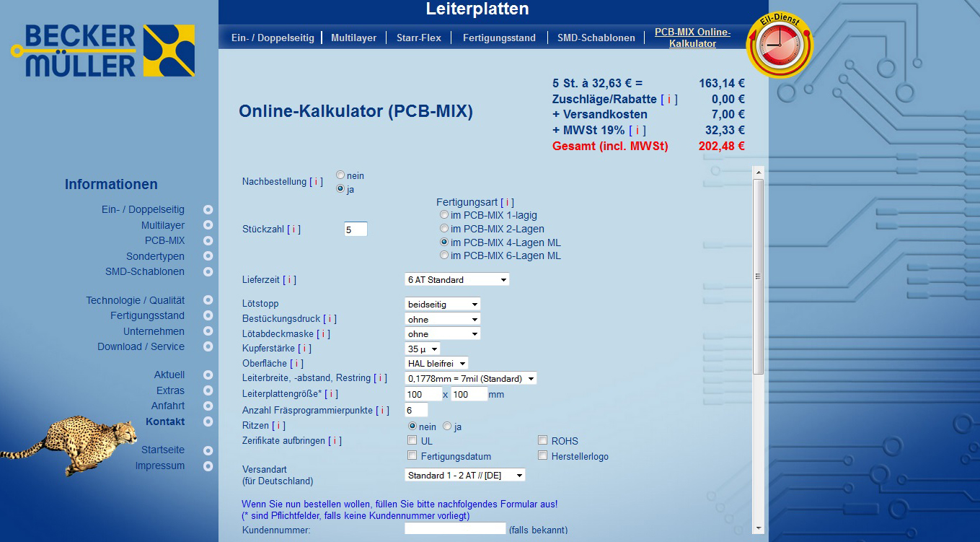
Task: Click the bullet icon beside Technologie / Qualität
Action: [x=208, y=300]
